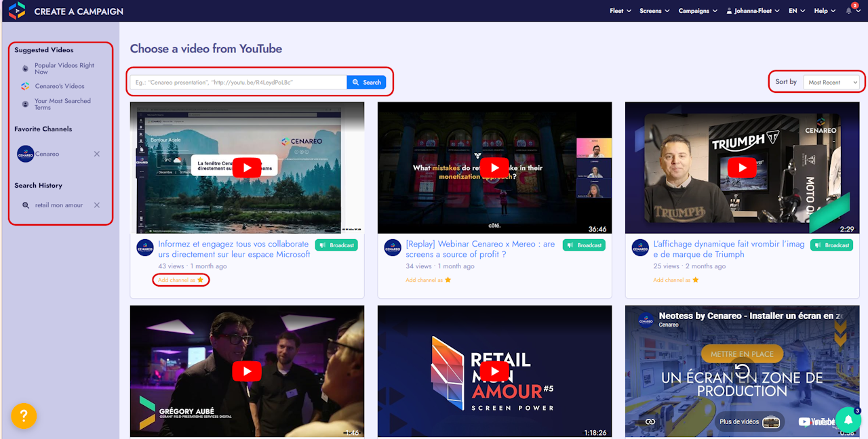Open the Sort by Most Recent dropdown
The image size is (868, 439).
click(832, 82)
